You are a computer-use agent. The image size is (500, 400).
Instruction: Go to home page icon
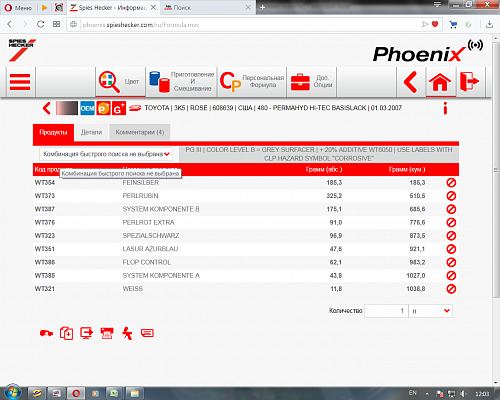pos(440,82)
